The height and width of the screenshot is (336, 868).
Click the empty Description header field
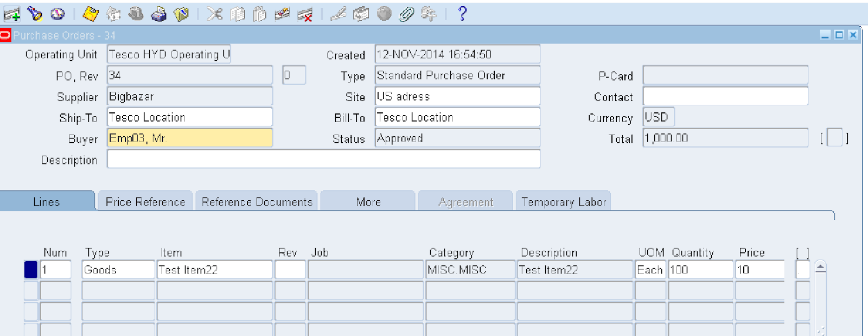(324, 159)
